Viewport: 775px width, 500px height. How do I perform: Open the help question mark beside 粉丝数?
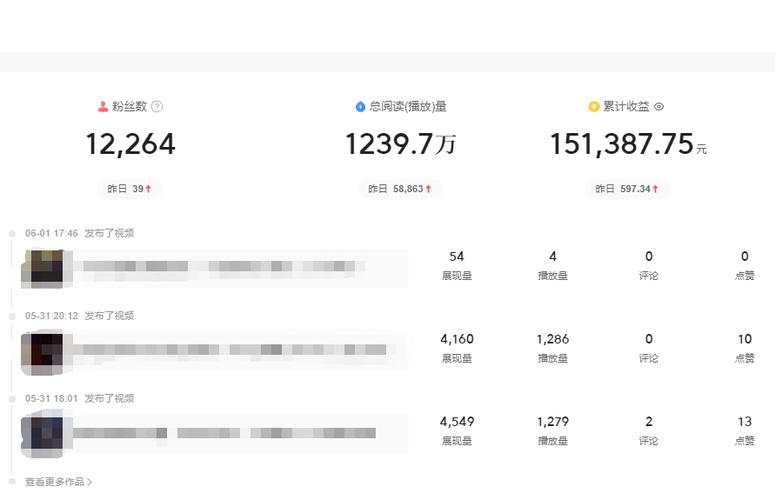click(x=157, y=106)
